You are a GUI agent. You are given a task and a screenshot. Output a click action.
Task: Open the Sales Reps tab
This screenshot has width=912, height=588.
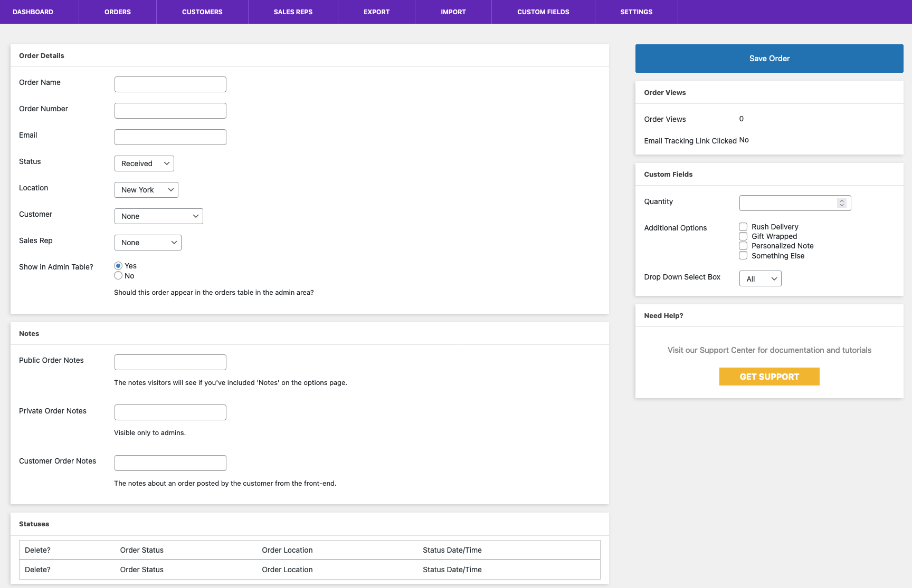click(x=293, y=12)
